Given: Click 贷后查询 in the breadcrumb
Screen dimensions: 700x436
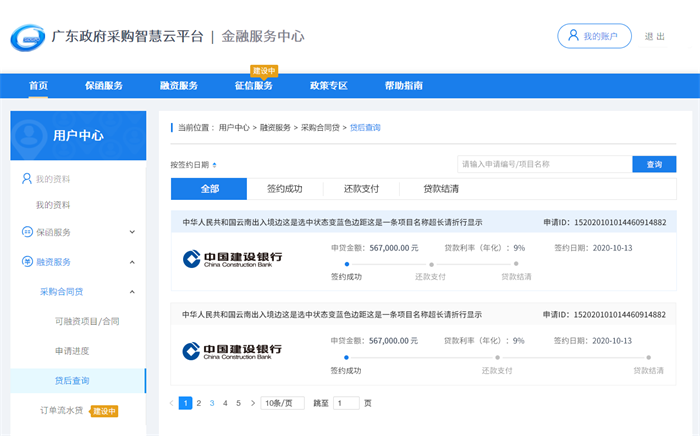Looking at the screenshot, I should coord(365,128).
